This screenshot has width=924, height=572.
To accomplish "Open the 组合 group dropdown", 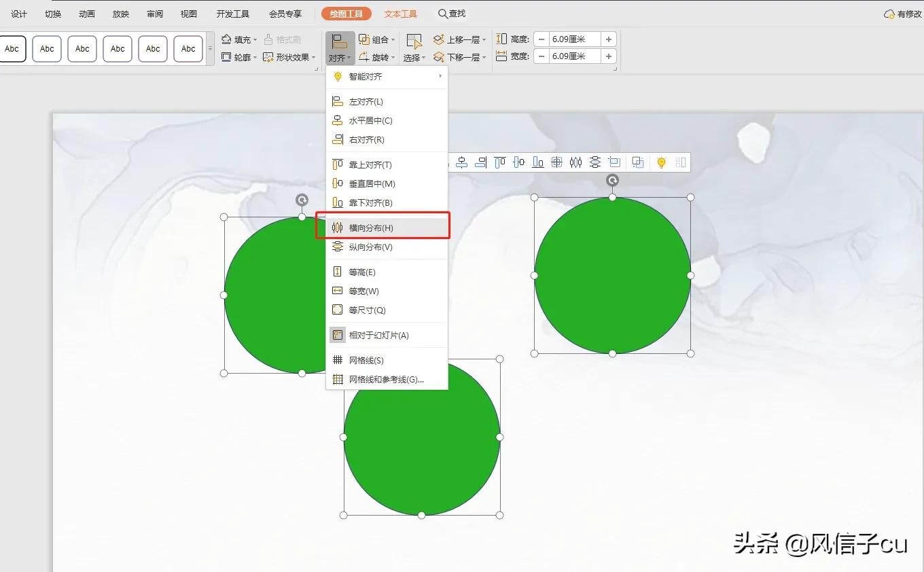I will (x=377, y=40).
